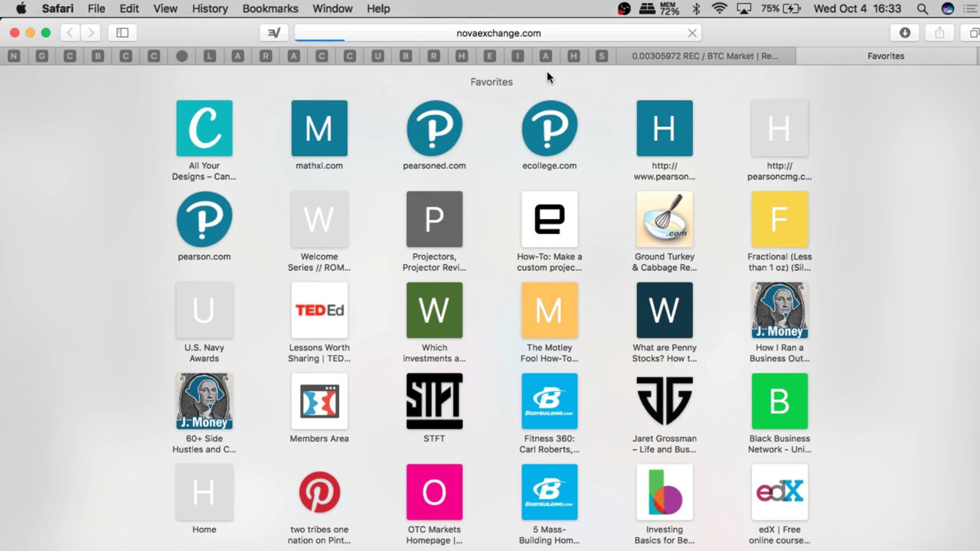
Task: Open the Apple menu
Action: pyautogui.click(x=21, y=8)
